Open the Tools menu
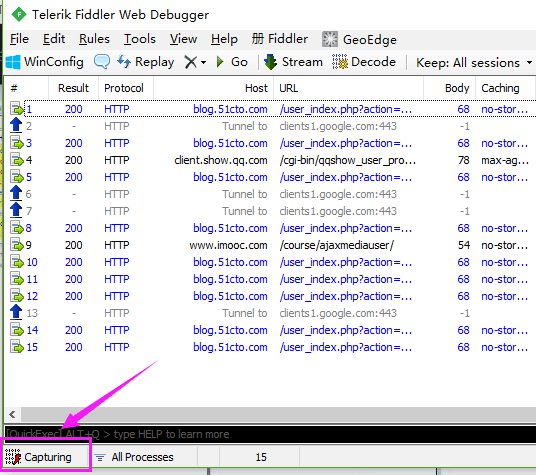 pos(140,39)
